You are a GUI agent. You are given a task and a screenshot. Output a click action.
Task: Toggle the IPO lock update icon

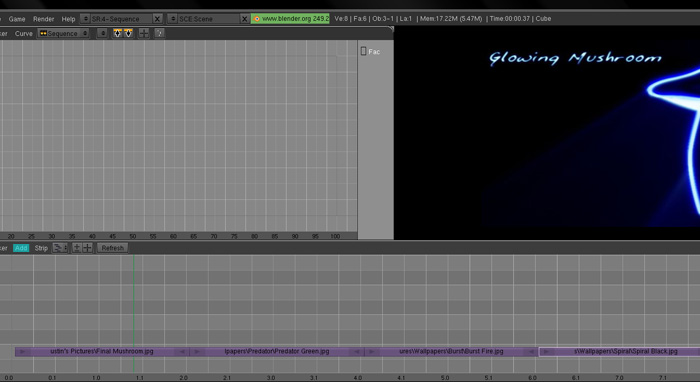159,33
